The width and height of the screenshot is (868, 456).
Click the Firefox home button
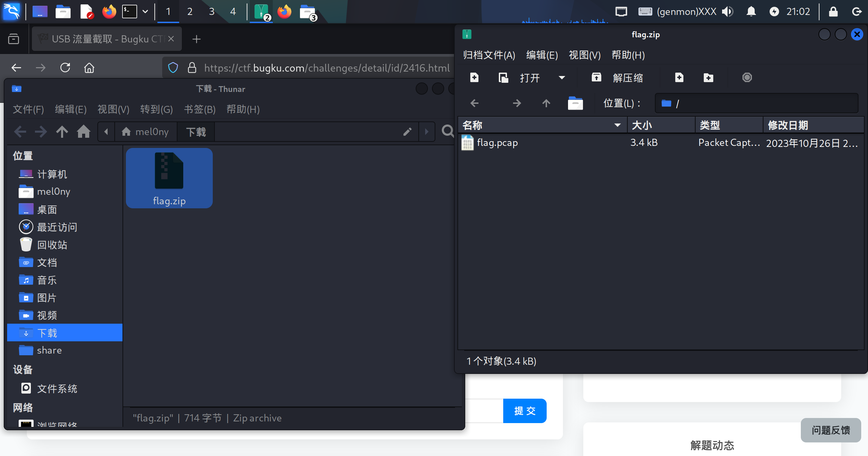[x=89, y=68]
